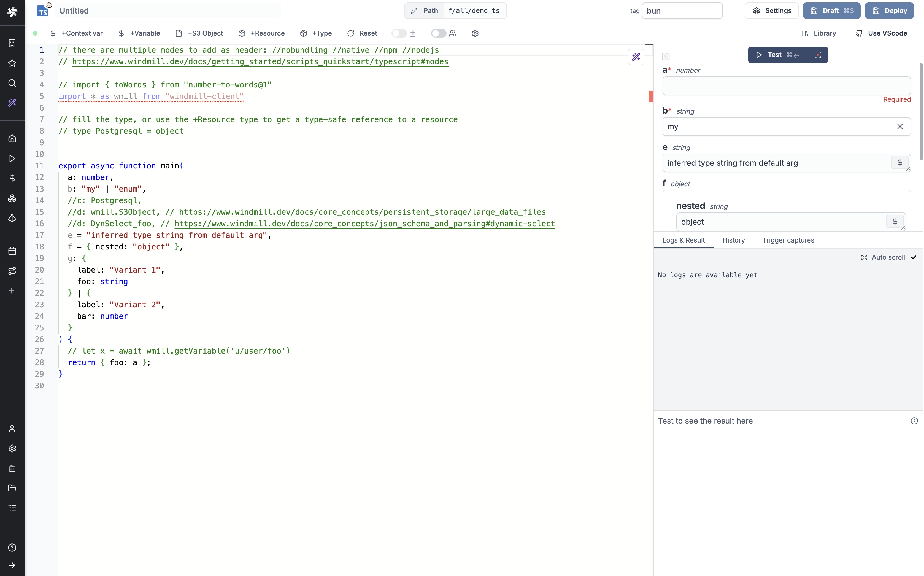Toggle the diff mode switch

pyautogui.click(x=399, y=34)
